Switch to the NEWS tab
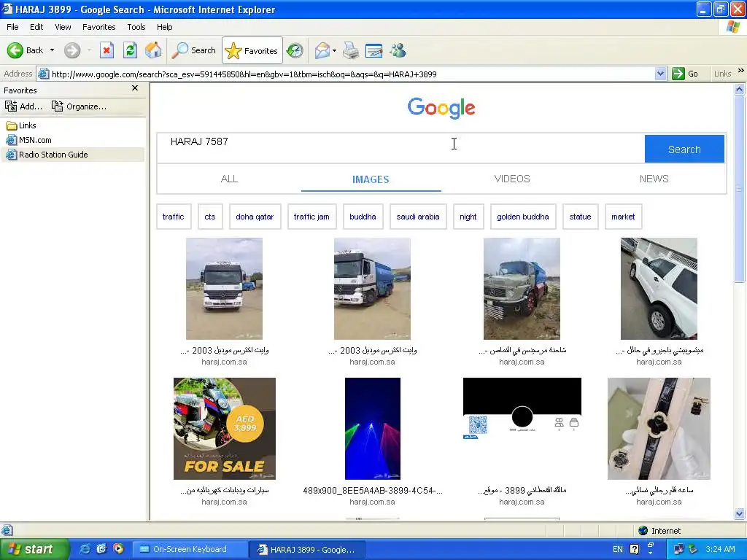The image size is (747, 560). tap(654, 179)
